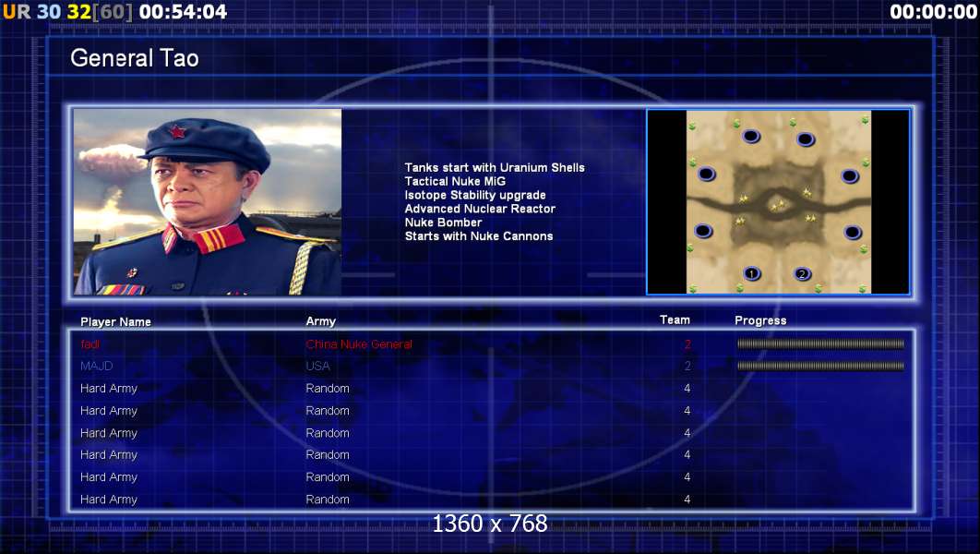Screen dimensions: 980x554
Task: Select 'China Nuke General' army entry
Action: click(x=359, y=343)
